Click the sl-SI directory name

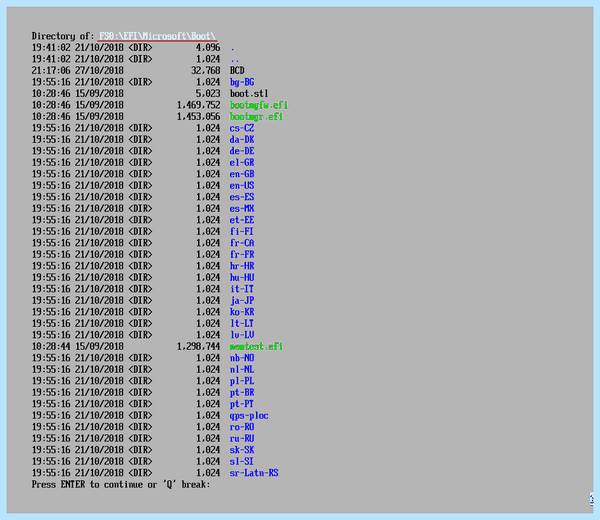242,461
